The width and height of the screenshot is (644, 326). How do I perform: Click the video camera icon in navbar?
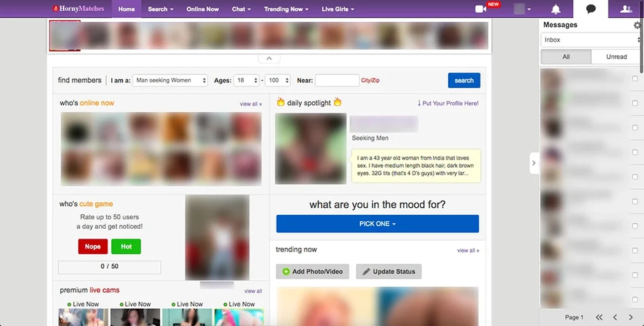(x=481, y=9)
